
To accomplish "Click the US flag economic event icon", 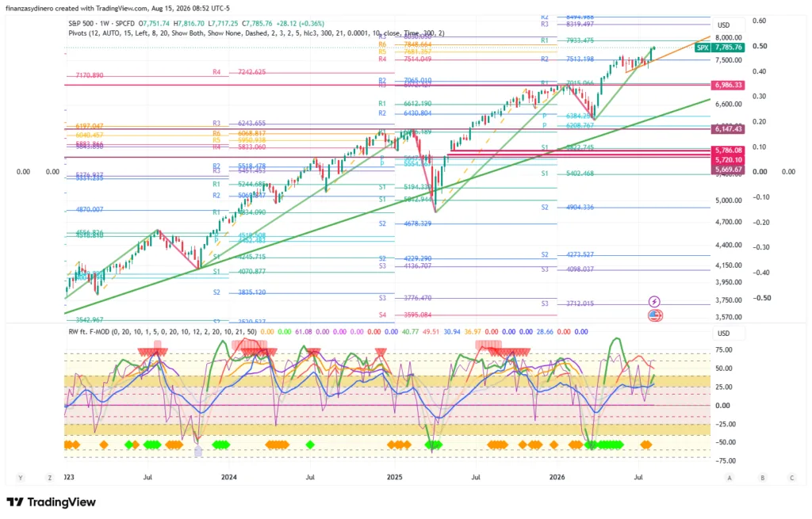I will [655, 315].
